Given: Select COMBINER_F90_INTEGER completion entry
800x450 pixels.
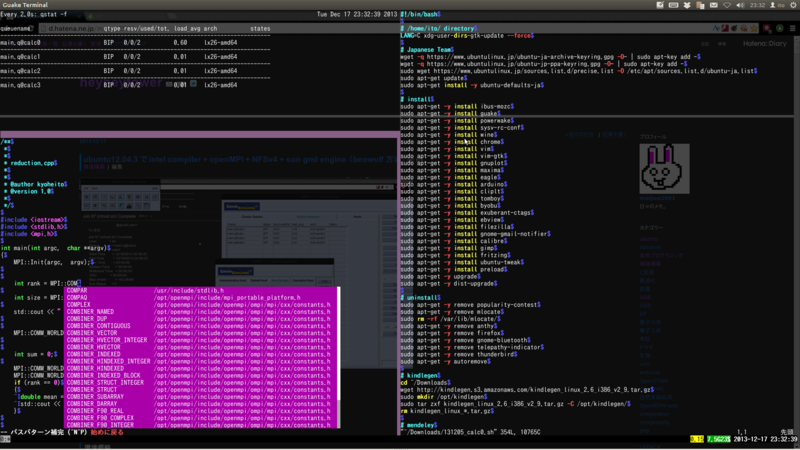Looking at the screenshot, I should 201,425.
